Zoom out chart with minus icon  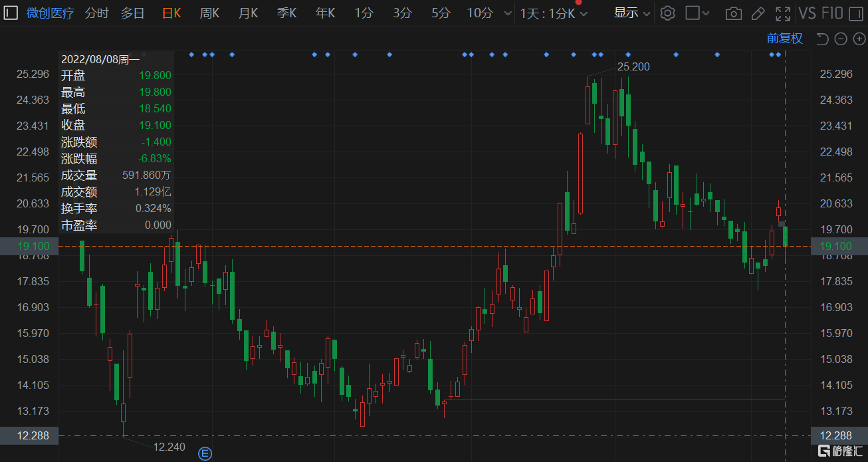click(x=841, y=39)
